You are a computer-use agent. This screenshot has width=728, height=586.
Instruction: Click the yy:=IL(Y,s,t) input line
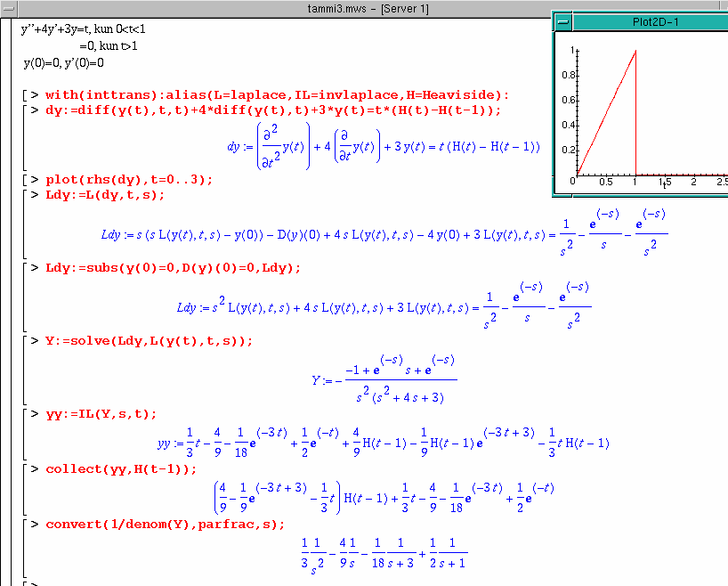point(101,414)
